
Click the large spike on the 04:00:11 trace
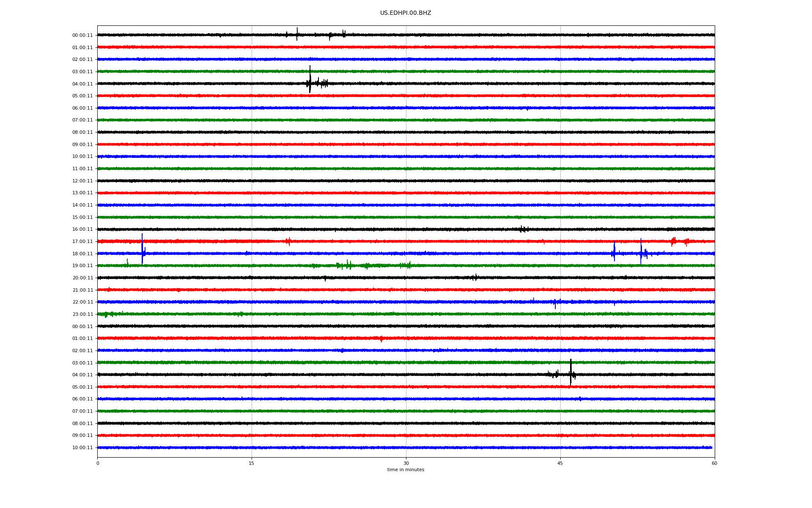pos(310,80)
